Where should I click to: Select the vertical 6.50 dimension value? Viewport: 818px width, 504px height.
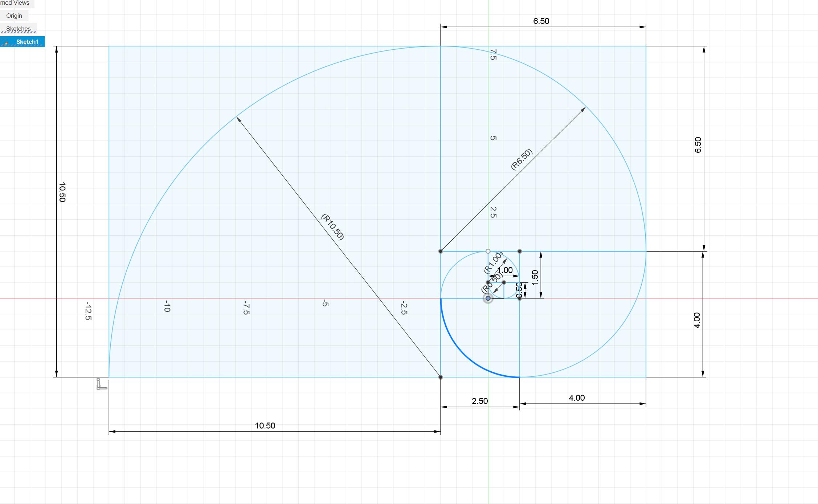(x=698, y=145)
